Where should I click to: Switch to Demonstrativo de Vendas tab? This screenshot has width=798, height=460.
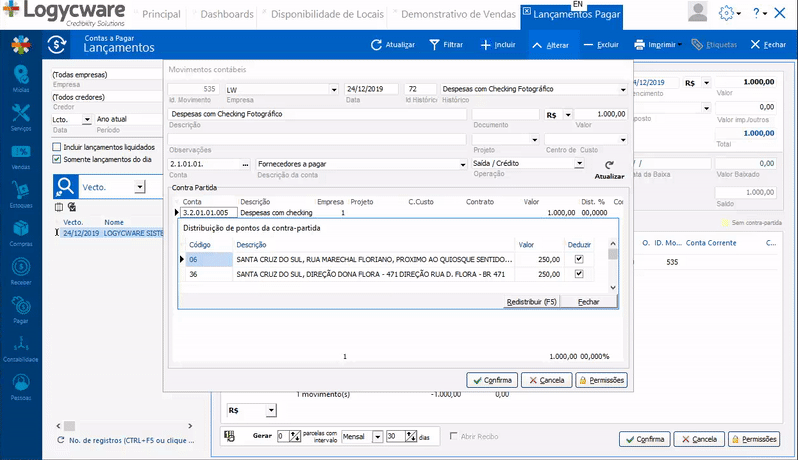(457, 15)
